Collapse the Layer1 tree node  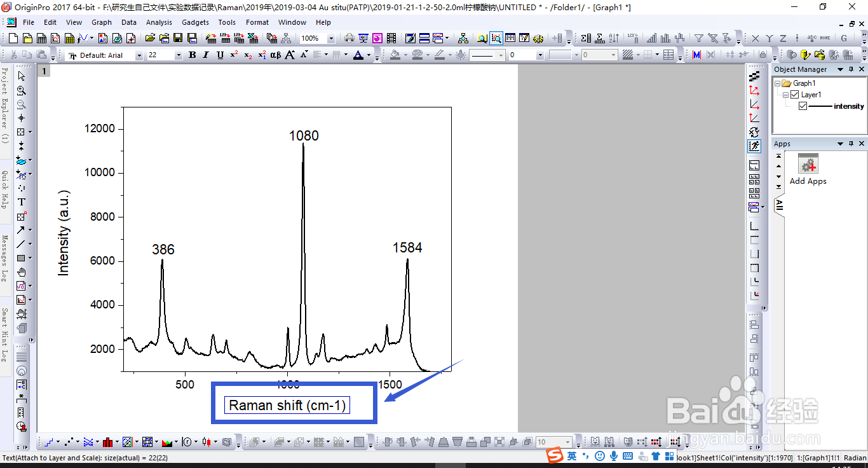pyautogui.click(x=785, y=95)
